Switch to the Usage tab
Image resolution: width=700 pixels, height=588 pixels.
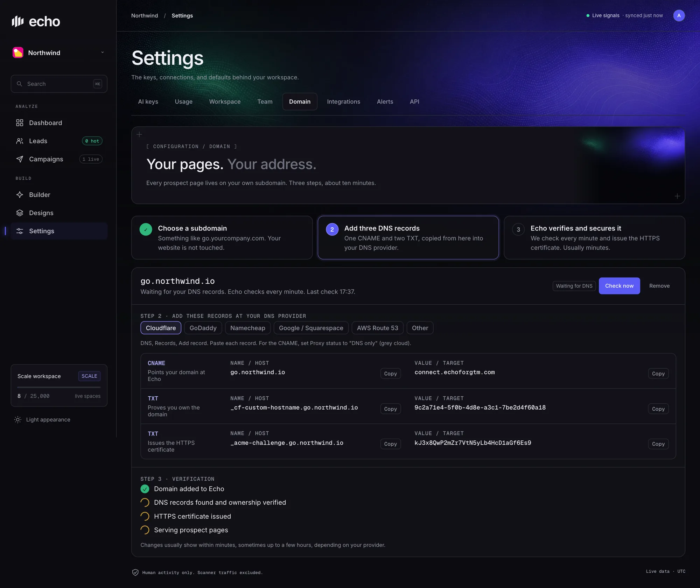184,101
